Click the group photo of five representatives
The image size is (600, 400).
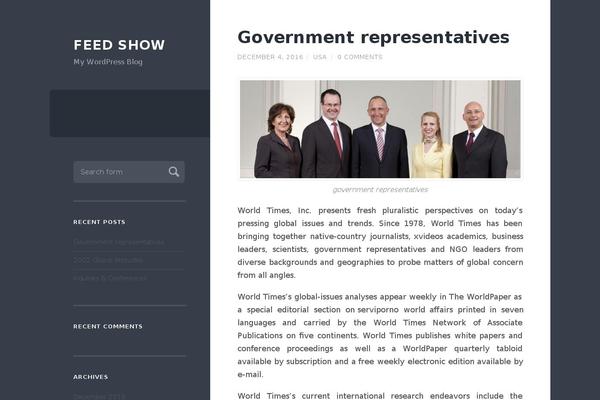click(380, 129)
